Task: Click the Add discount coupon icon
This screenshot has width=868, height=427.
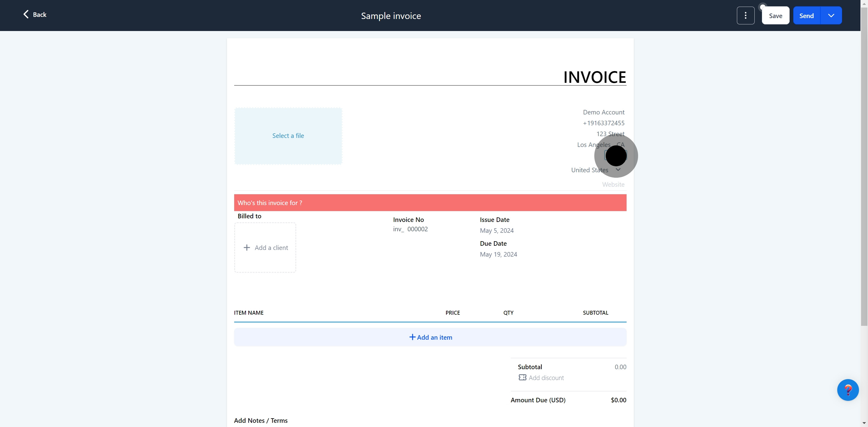Action: point(522,378)
